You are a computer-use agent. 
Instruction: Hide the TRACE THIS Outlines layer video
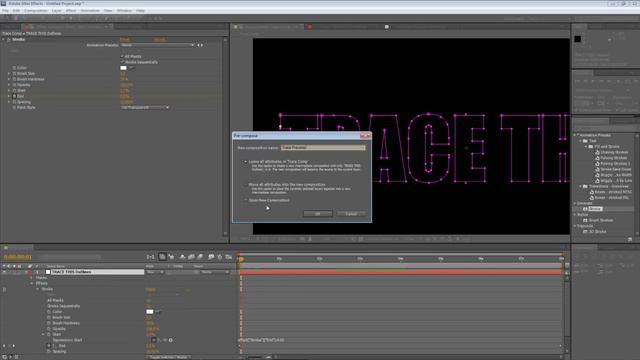(x=4, y=272)
